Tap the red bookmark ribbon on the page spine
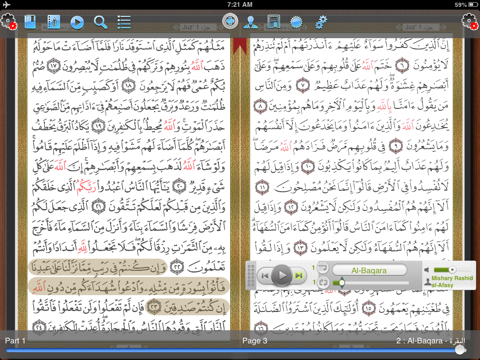Screen dimensions: 480x360 coord(240,45)
